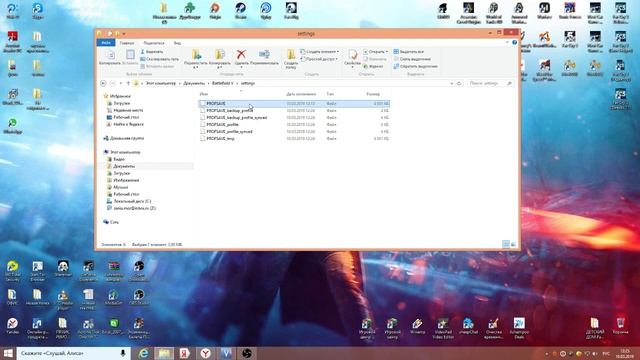640x360 pixels.
Task: Open Yandex Browser (red Y) on taskbar
Action: (x=206, y=353)
